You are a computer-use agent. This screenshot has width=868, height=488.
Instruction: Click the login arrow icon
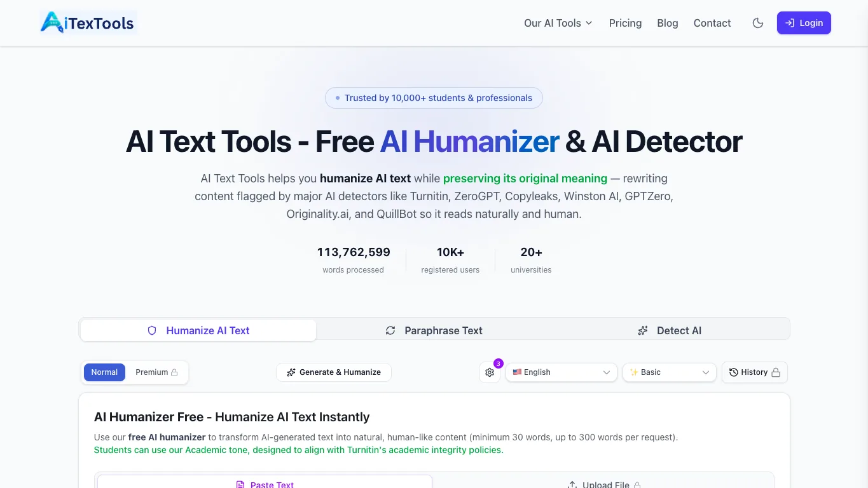click(790, 23)
